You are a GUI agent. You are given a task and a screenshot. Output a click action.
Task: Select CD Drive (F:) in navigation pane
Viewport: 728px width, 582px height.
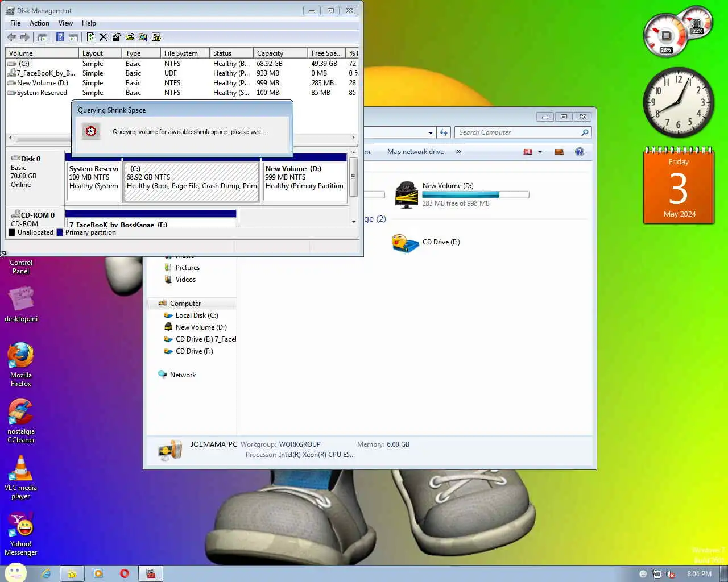[189, 351]
